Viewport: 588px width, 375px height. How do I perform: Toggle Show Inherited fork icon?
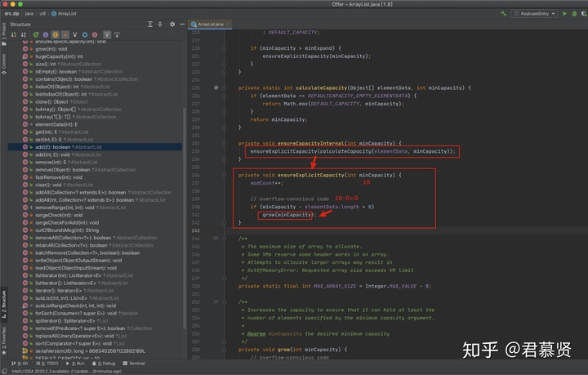coord(74,34)
